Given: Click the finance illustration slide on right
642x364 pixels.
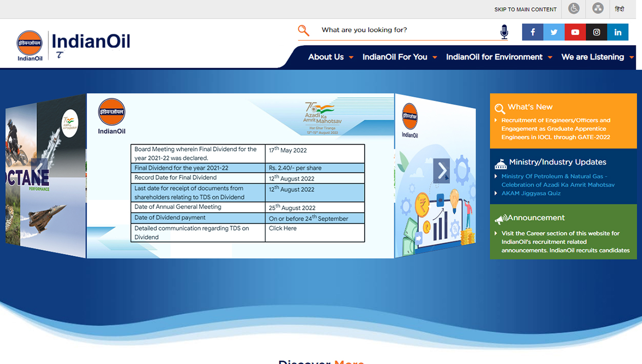Looking at the screenshot, I should 435,176.
